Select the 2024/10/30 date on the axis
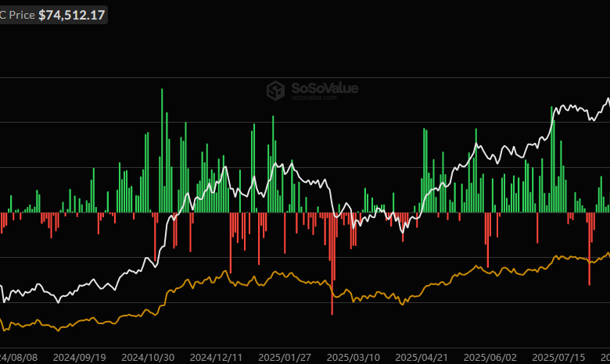610x364 pixels. tap(147, 357)
